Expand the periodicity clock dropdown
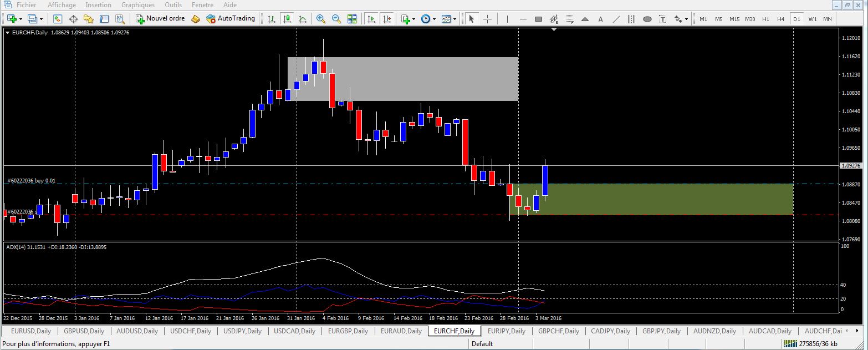 [x=435, y=19]
